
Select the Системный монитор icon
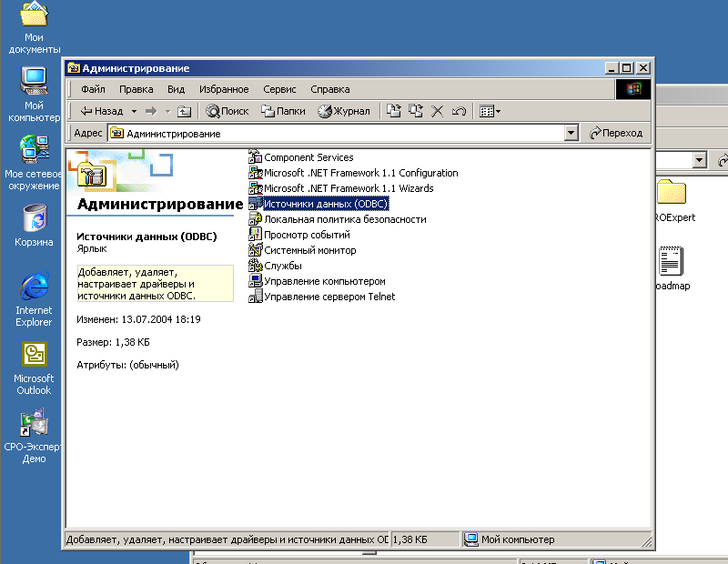(x=256, y=250)
